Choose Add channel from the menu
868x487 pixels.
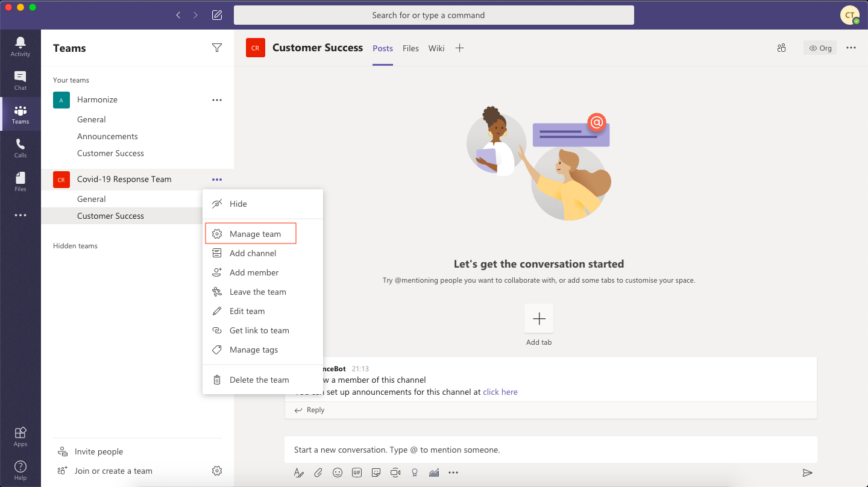coord(263,253)
